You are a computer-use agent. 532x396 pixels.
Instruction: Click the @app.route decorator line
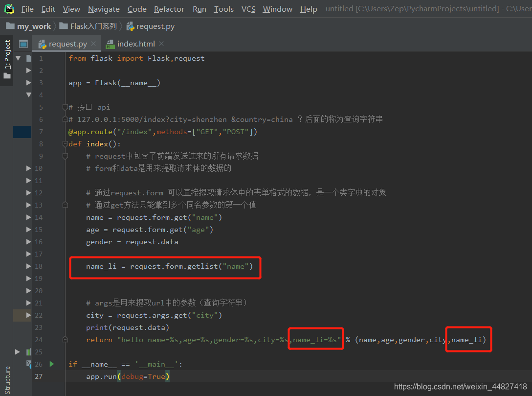(163, 132)
